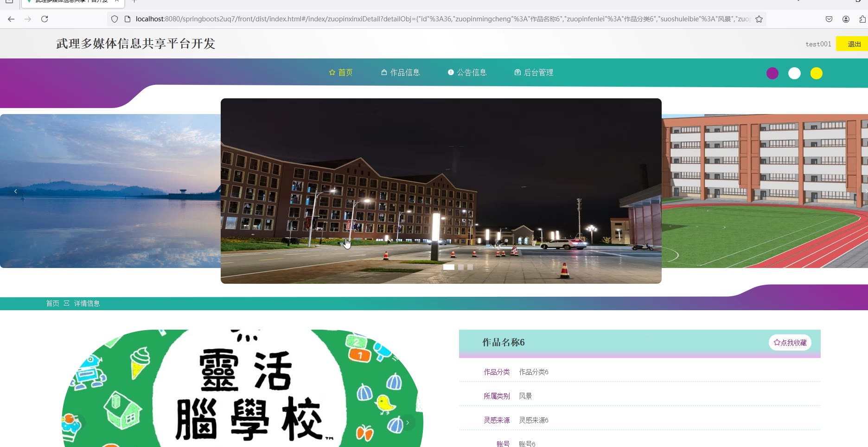Open the 首页 navigation menu item
This screenshot has height=447, width=868.
(x=341, y=72)
